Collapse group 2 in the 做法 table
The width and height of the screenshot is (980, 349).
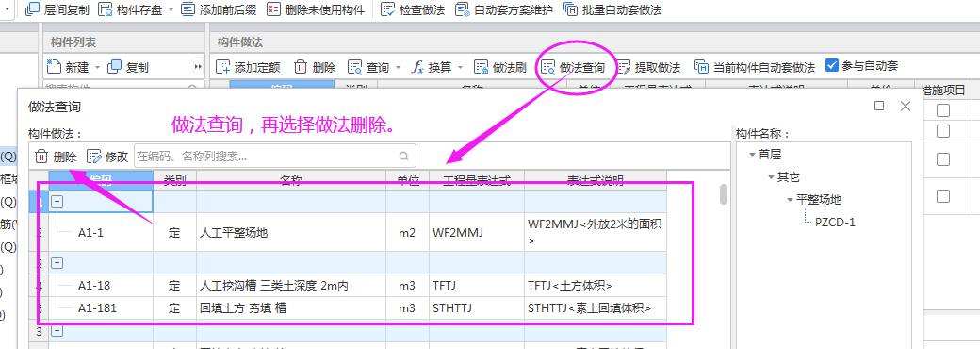click(x=57, y=262)
